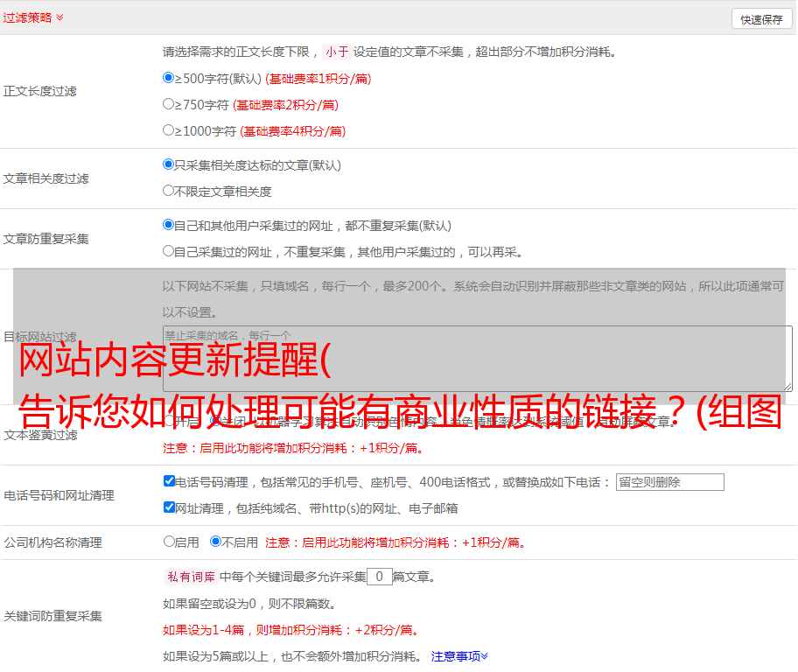This screenshot has width=798, height=672.
Task: Click the 电话号码和网址清理 row label
Action: click(59, 495)
